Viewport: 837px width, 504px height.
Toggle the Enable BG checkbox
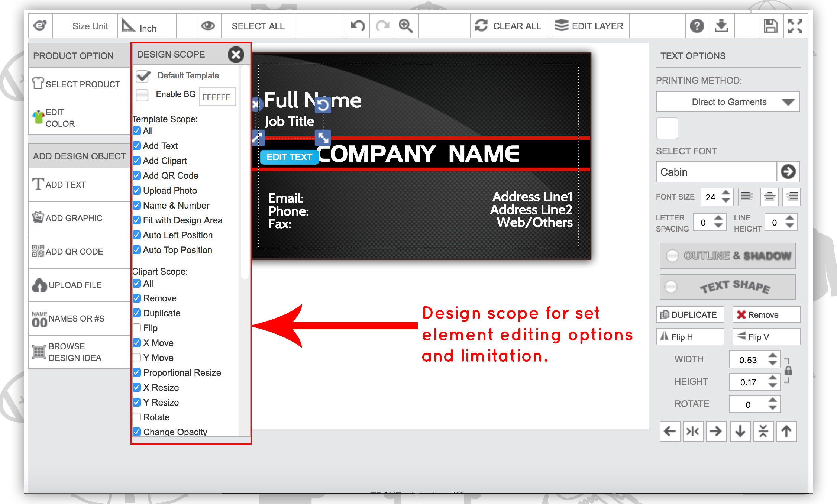click(142, 95)
